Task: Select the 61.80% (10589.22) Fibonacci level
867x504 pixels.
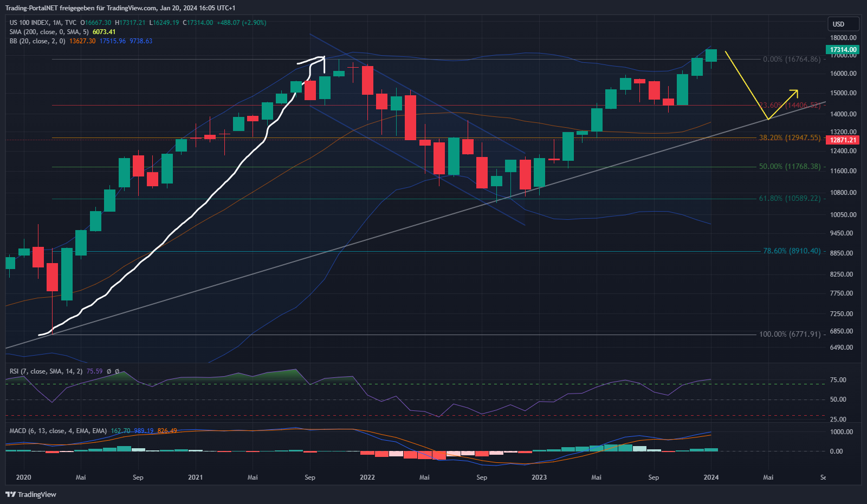Action: point(790,199)
